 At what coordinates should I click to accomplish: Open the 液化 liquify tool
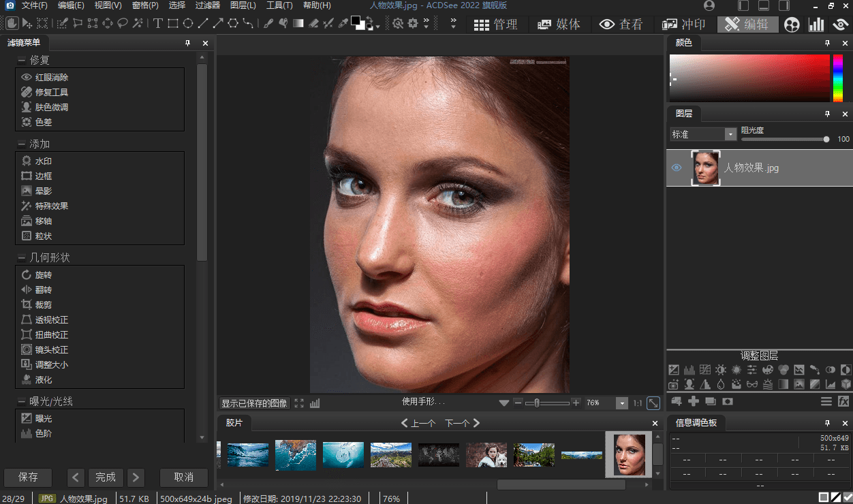pyautogui.click(x=44, y=379)
